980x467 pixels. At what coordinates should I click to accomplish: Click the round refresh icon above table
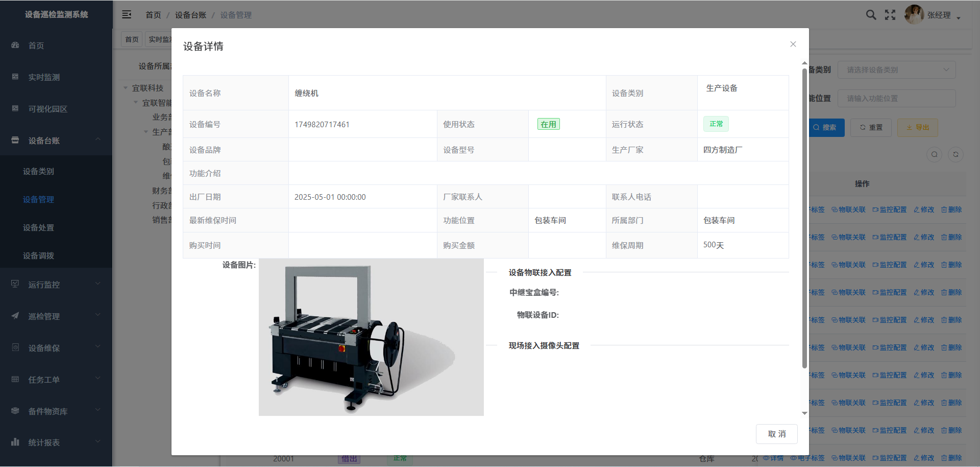(955, 154)
